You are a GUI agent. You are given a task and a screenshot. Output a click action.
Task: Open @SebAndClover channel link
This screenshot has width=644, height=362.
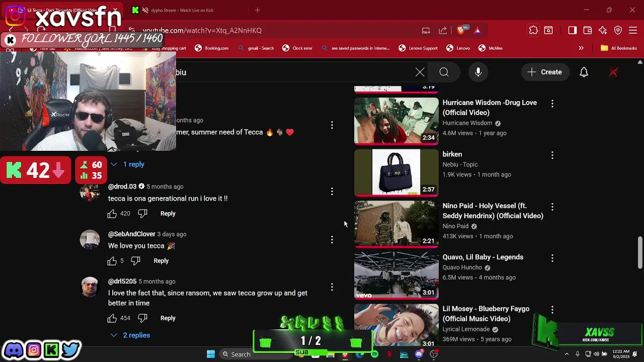point(132,234)
